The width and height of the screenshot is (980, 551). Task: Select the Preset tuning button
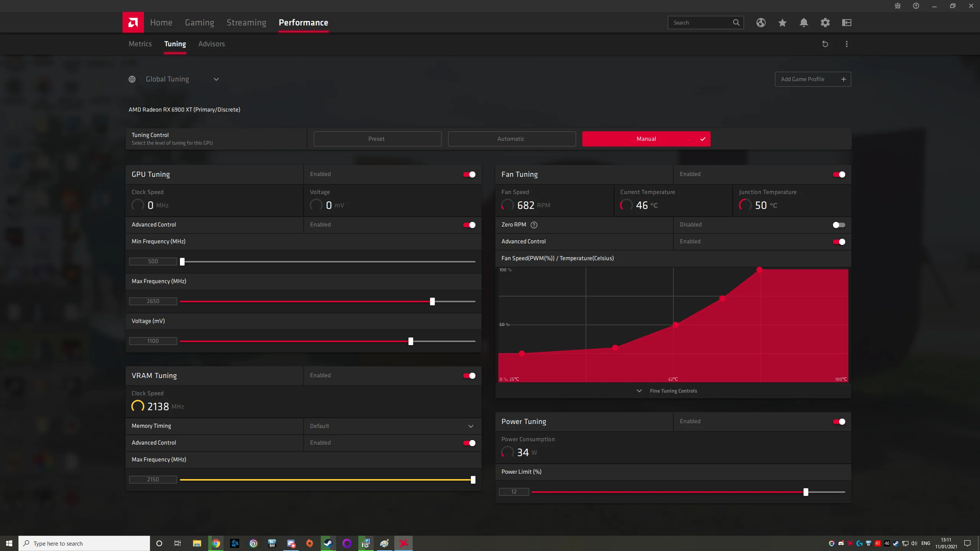pos(377,139)
